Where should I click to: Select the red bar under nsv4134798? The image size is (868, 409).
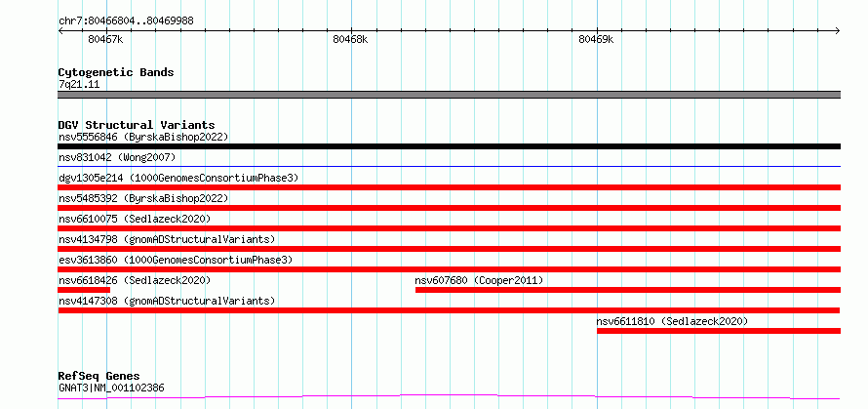(x=449, y=249)
